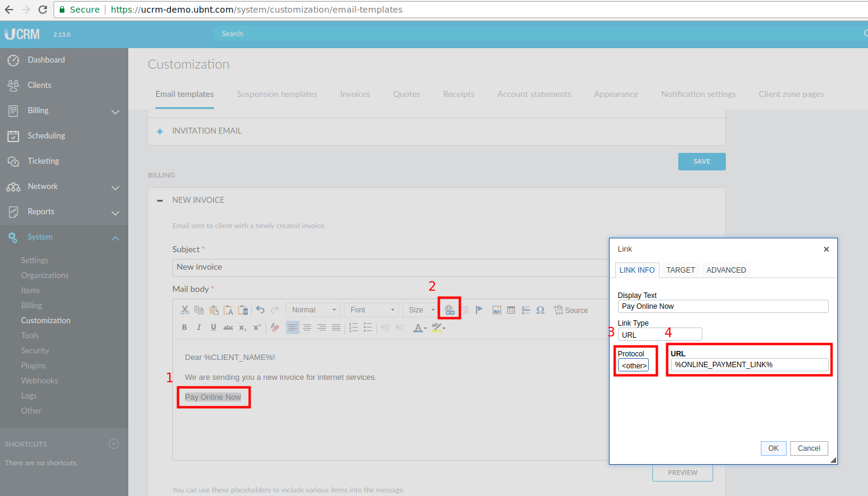Close the Link dialog with X
The height and width of the screenshot is (496, 868).
(x=826, y=249)
